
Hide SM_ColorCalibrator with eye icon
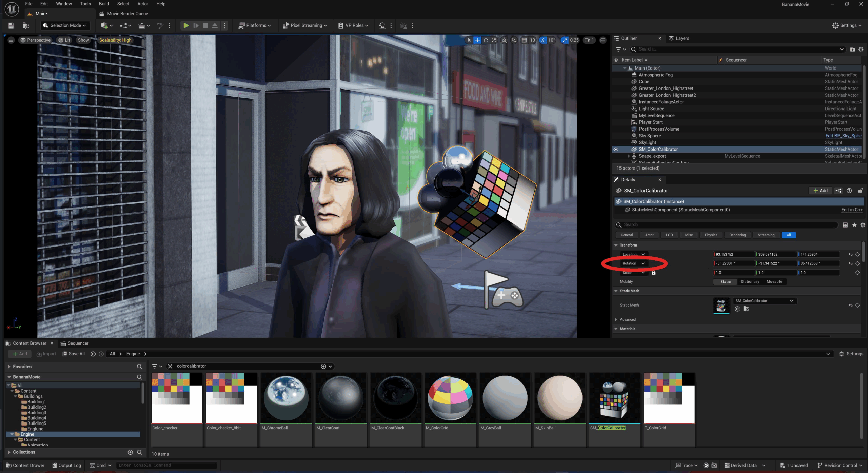pyautogui.click(x=616, y=149)
